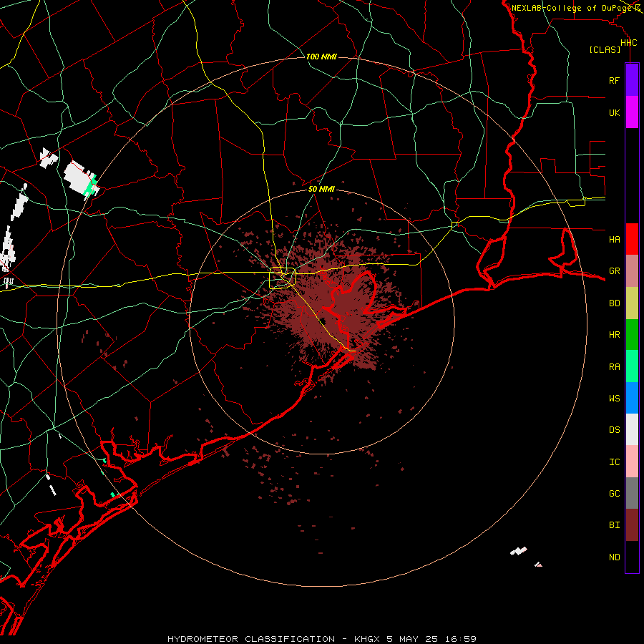Click the DS white legend swatch

tap(632, 429)
